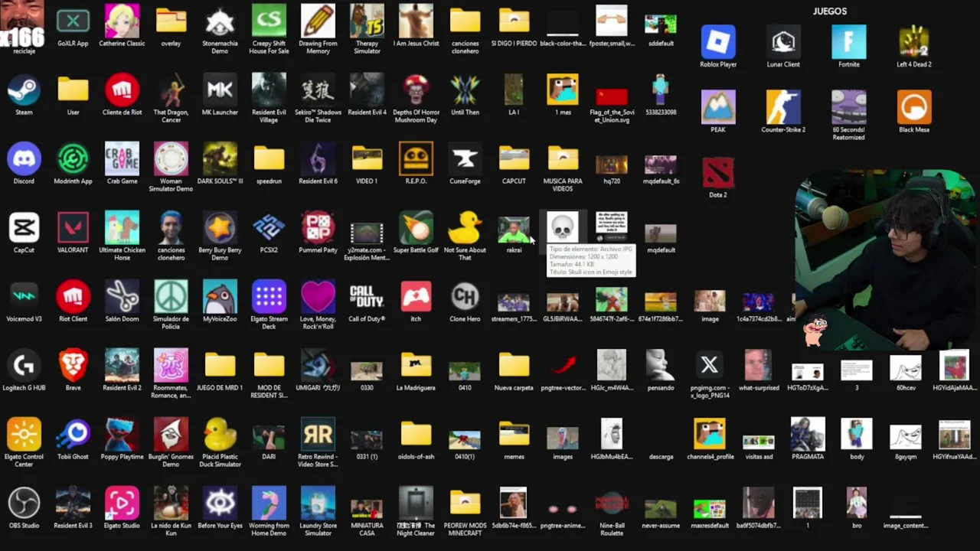This screenshot has height=551, width=980.
Task: Open La Madriguera folder
Action: [416, 366]
